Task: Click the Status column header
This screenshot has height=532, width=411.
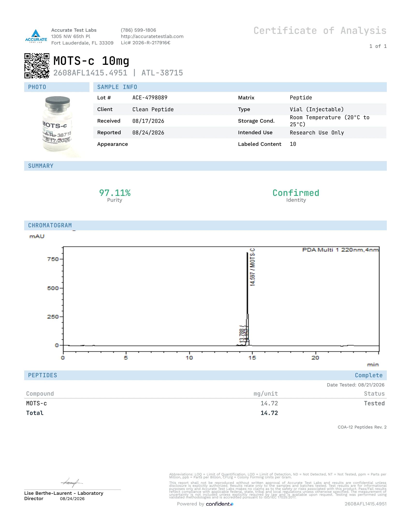Action: point(374,394)
